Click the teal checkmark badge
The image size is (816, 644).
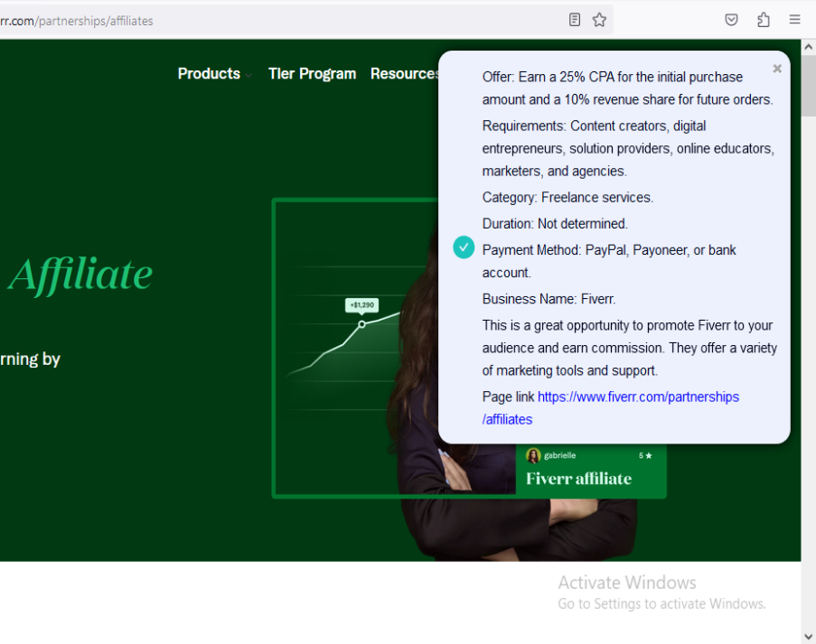click(x=464, y=247)
